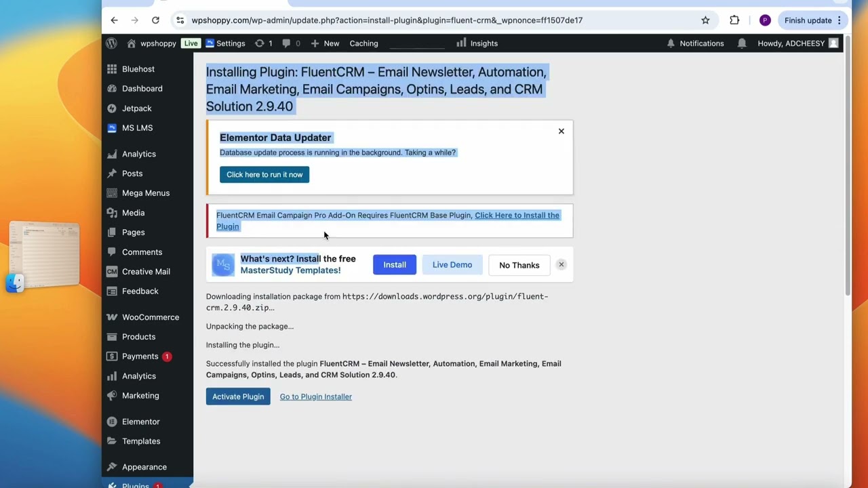This screenshot has width=868, height=488.
Task: Choose No Thanks for MasterStudy Templates
Action: [x=519, y=265]
